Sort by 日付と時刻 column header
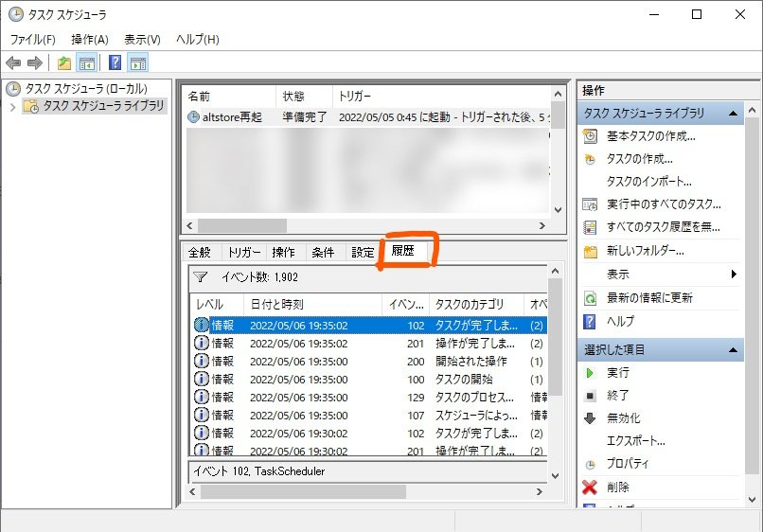This screenshot has height=532, width=763. (313, 305)
